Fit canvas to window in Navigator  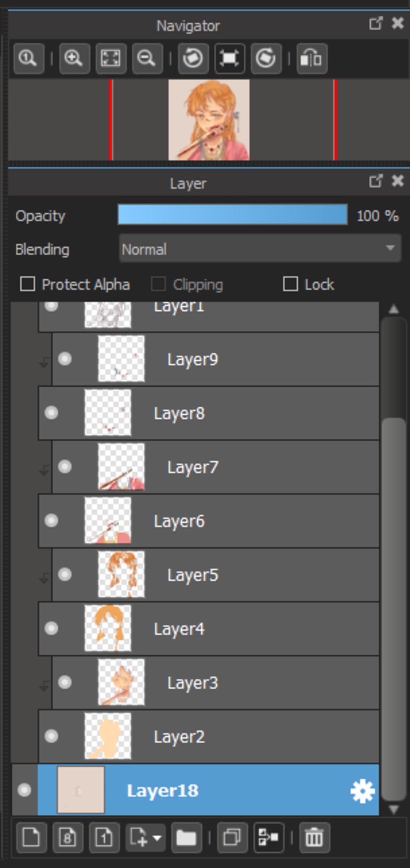[x=111, y=58]
